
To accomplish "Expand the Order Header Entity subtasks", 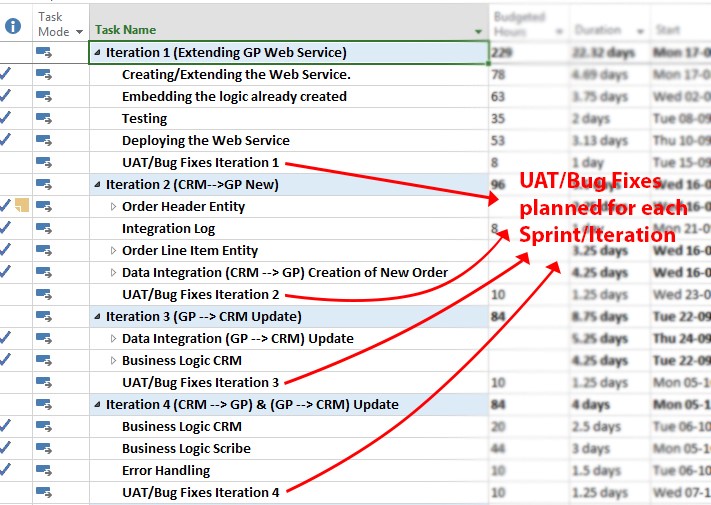I will [x=113, y=207].
